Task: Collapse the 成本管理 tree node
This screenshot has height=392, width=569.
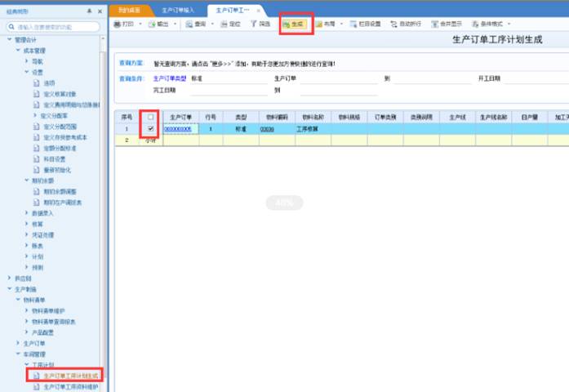Action: pos(18,51)
